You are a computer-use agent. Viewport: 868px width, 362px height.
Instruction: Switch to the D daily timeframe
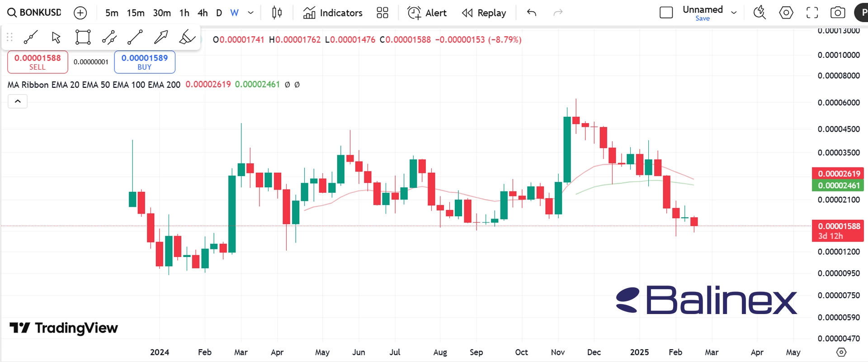tap(219, 13)
